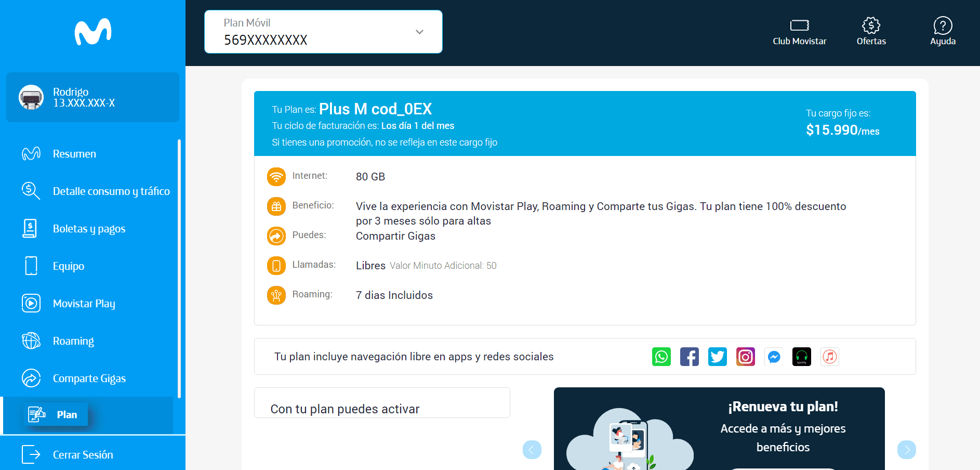Click the sidebar vertical scrollbar
This screenshot has height=470, width=980.
[179, 268]
